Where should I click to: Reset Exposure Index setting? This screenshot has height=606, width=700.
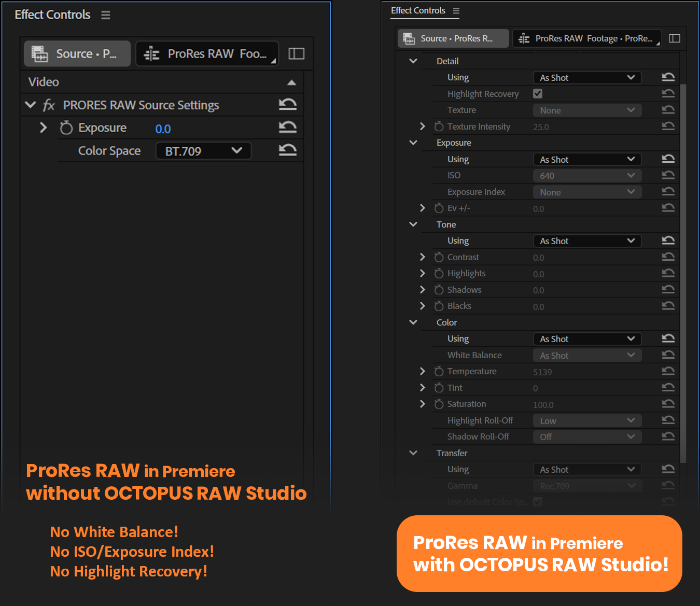click(668, 192)
